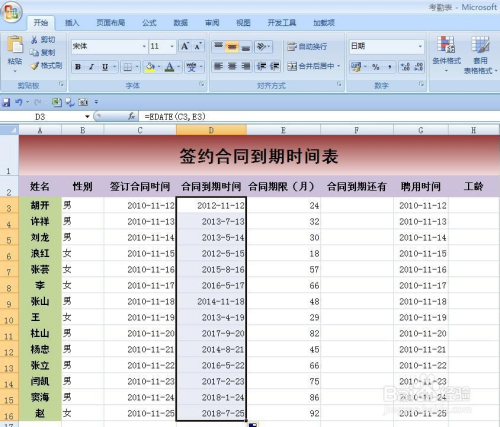Open number dialog launcher in 数字 group
The image size is (500, 427).
click(x=422, y=84)
